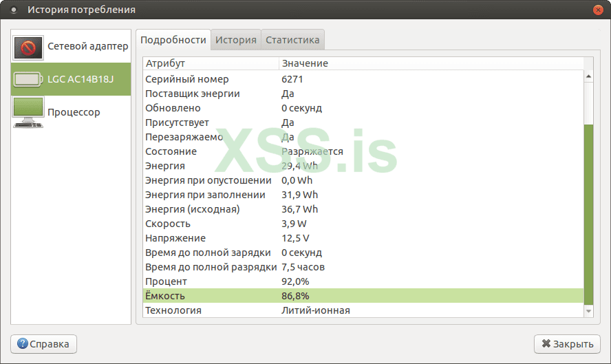This screenshot has width=611, height=364.
Task: Click the scrollbar down arrow
Action: pyautogui.click(x=588, y=311)
